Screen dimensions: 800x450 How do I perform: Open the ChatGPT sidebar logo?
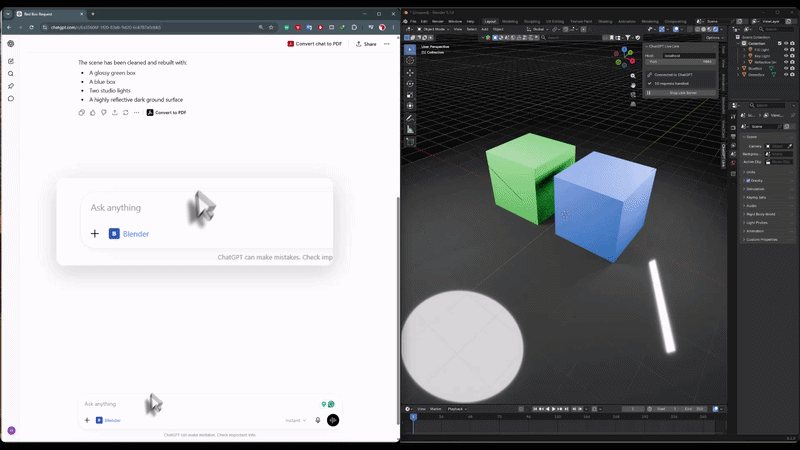[x=11, y=44]
